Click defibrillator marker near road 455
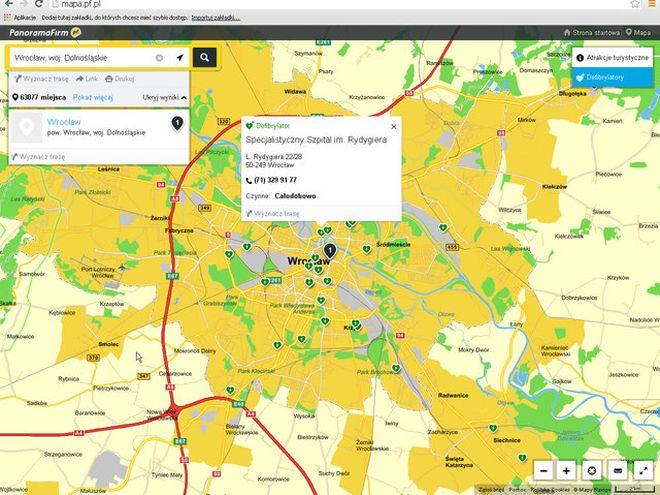Image resolution: width=660 pixels, height=495 pixels. pyautogui.click(x=442, y=228)
